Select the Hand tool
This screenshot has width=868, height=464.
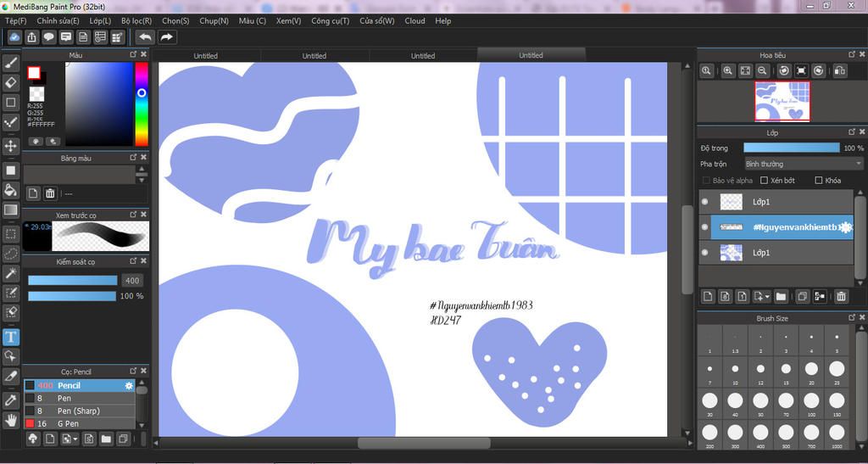point(10,420)
